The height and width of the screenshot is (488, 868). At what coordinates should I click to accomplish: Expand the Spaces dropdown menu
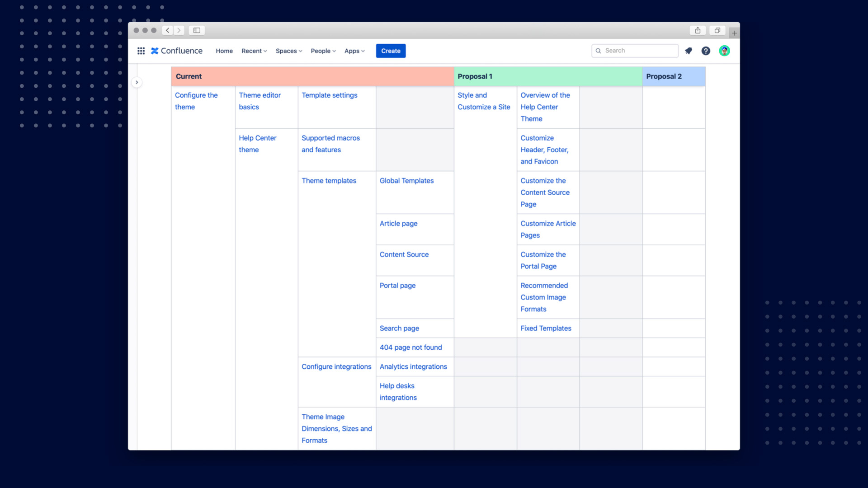(288, 51)
